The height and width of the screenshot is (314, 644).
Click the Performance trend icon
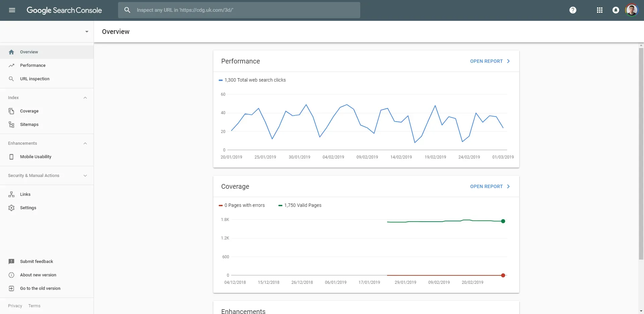point(11,65)
